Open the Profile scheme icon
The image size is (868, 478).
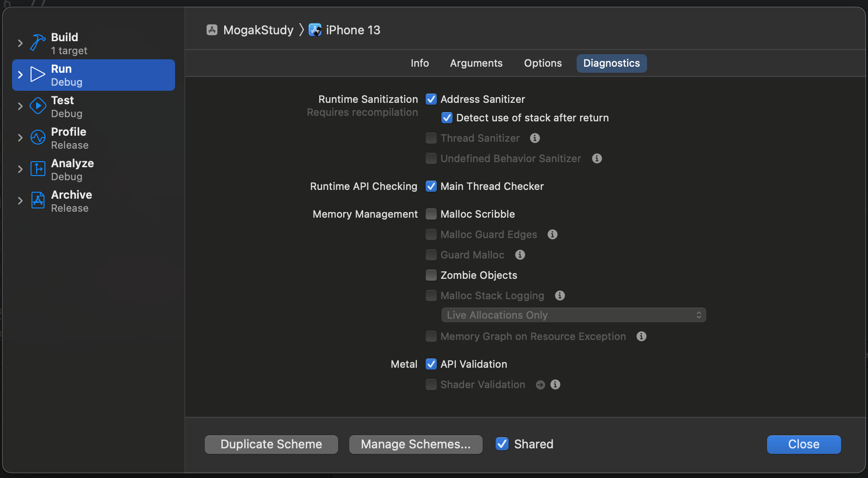point(37,138)
